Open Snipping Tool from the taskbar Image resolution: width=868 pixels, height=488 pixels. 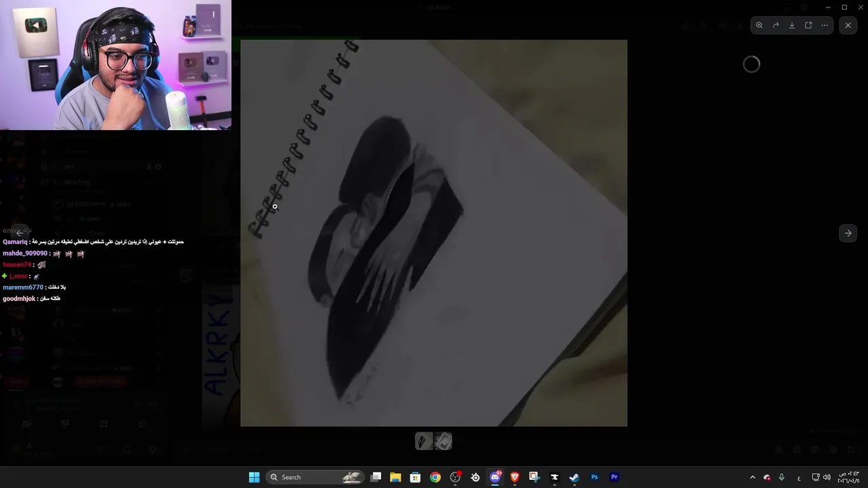click(534, 477)
